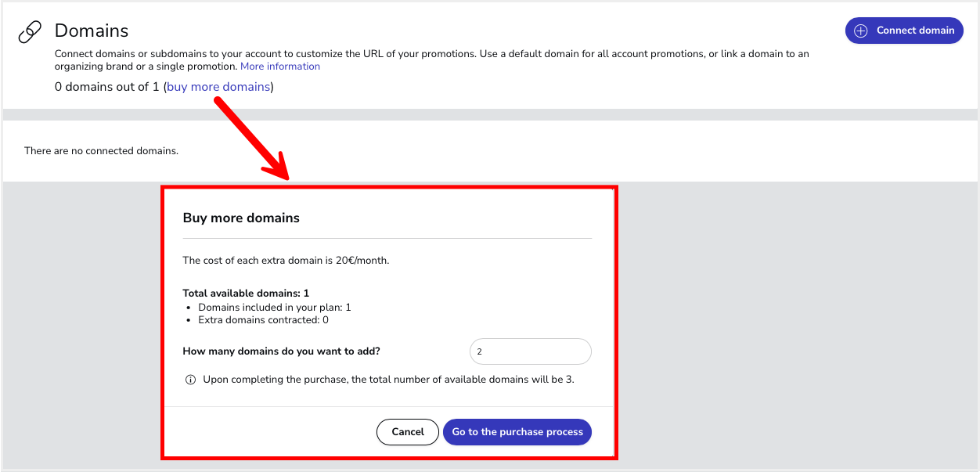Click the '0 domains out of 1' counter
Viewport: 980px width, 472px height.
(x=107, y=87)
